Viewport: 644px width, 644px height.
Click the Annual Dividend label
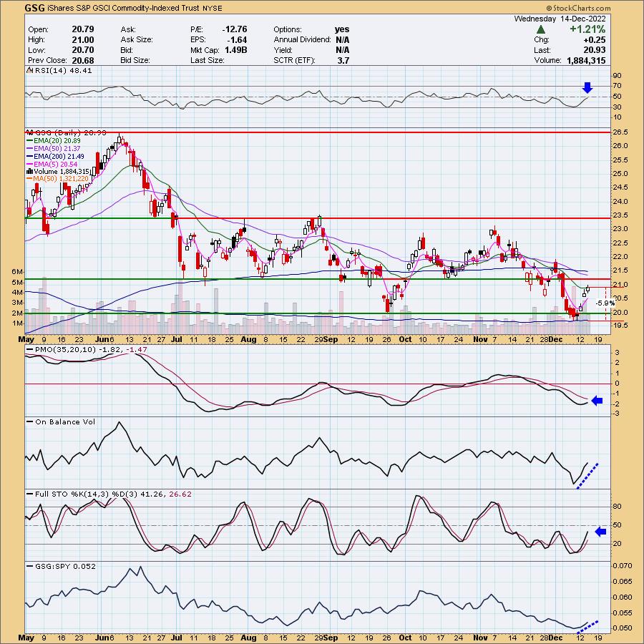pos(302,40)
